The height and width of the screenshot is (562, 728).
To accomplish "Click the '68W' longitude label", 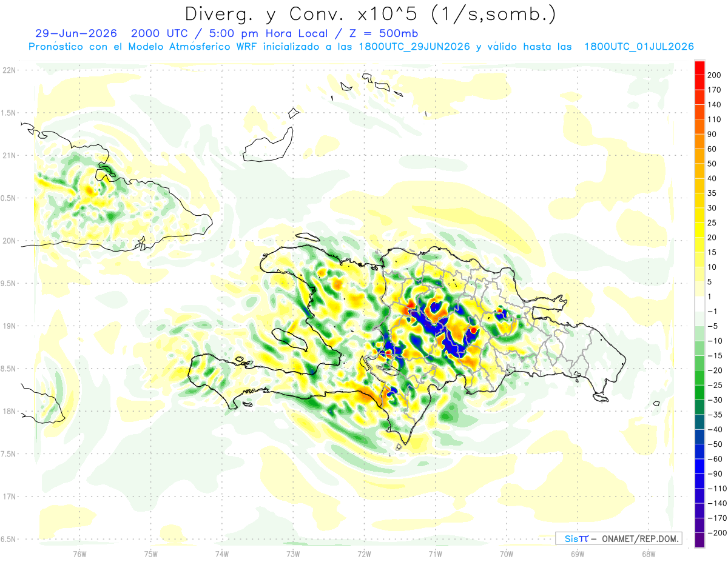I will tap(649, 554).
